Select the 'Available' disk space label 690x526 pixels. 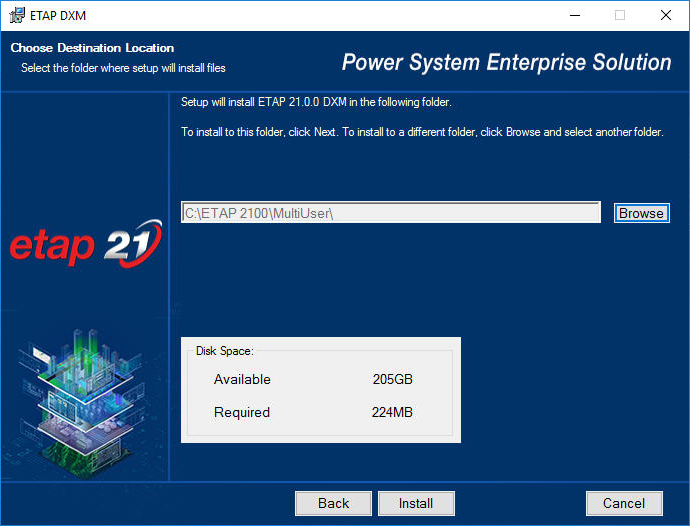coord(242,379)
